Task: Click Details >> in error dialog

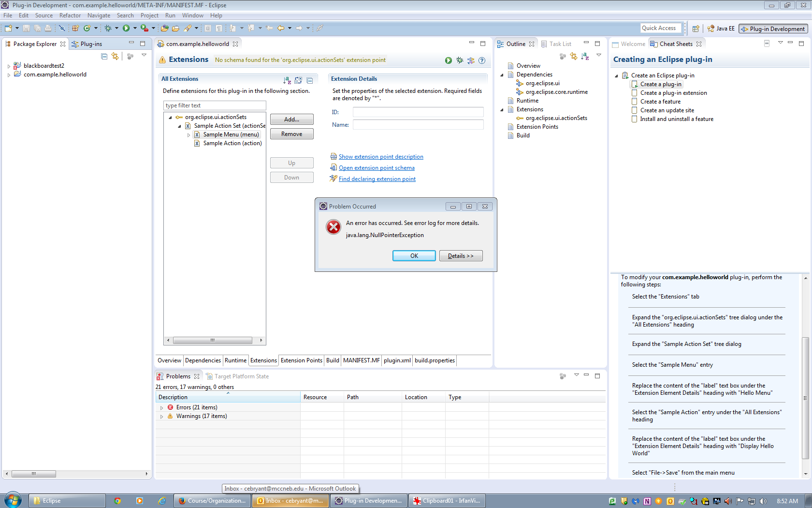Action: (461, 256)
